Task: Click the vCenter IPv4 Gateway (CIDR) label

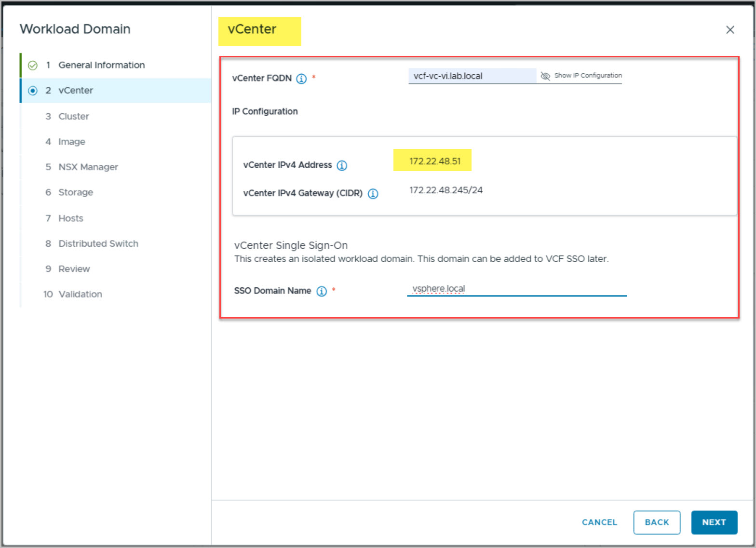Action: (x=303, y=193)
